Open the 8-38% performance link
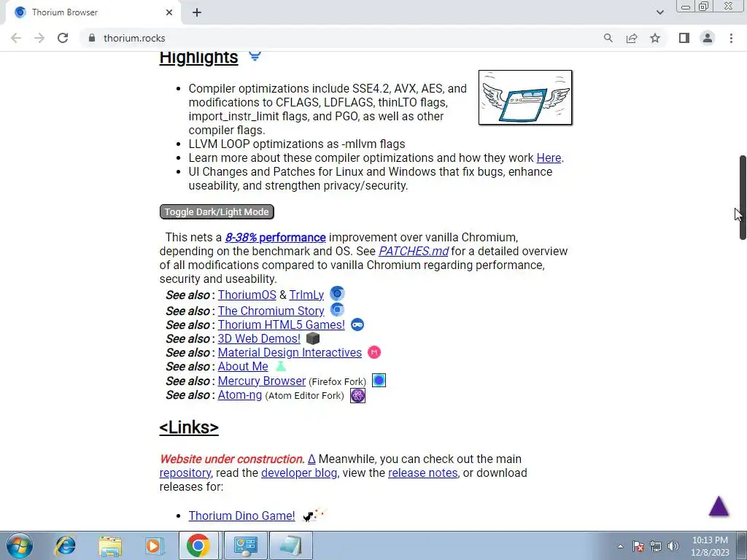Image resolution: width=747 pixels, height=560 pixels. (275, 237)
